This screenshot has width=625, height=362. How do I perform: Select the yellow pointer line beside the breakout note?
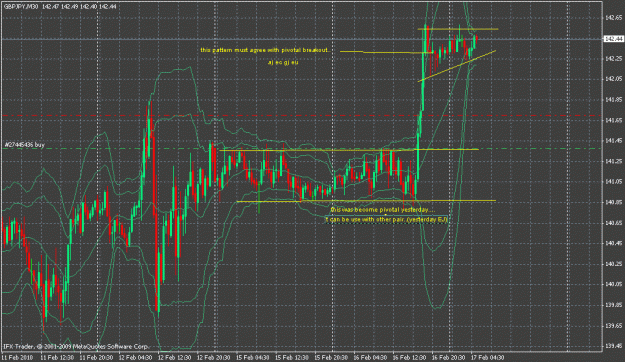coord(386,52)
